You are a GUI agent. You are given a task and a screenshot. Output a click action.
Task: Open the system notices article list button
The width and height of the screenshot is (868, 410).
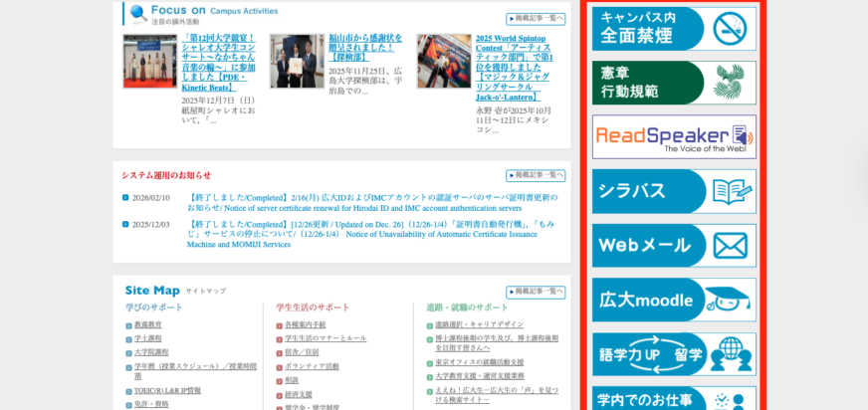536,176
